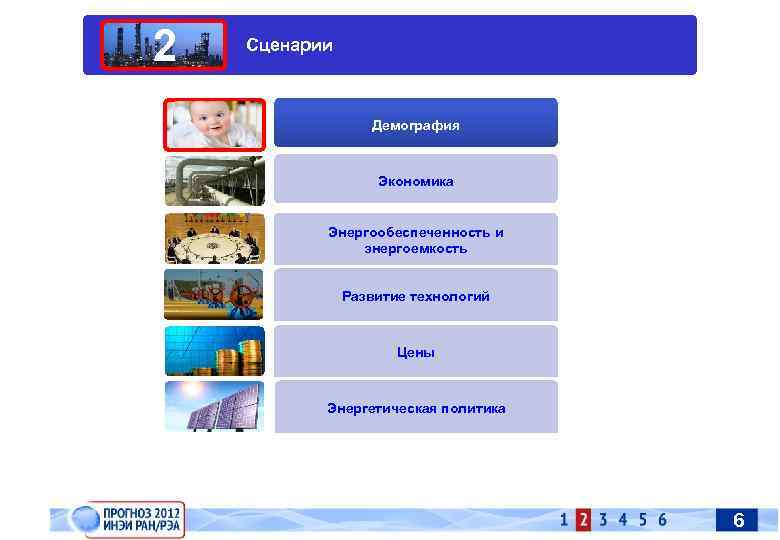Click the Цены button

coord(416,351)
